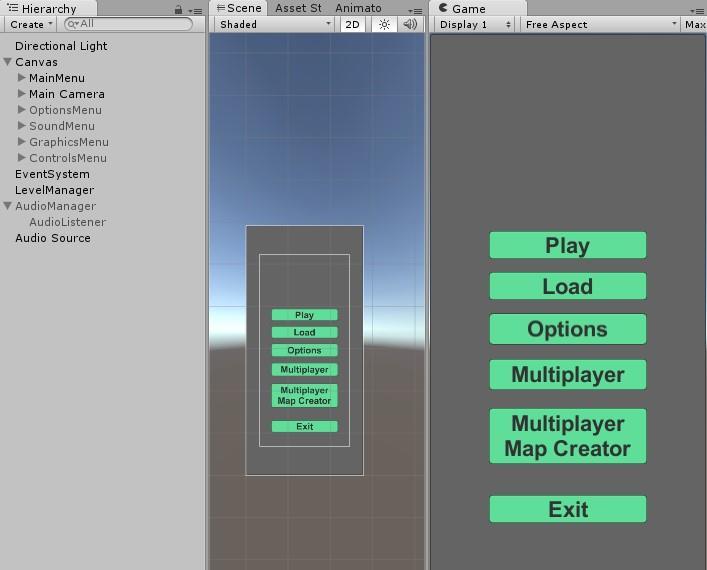The width and height of the screenshot is (707, 570).
Task: Open the Shaded draw mode dropdown
Action: (x=275, y=24)
